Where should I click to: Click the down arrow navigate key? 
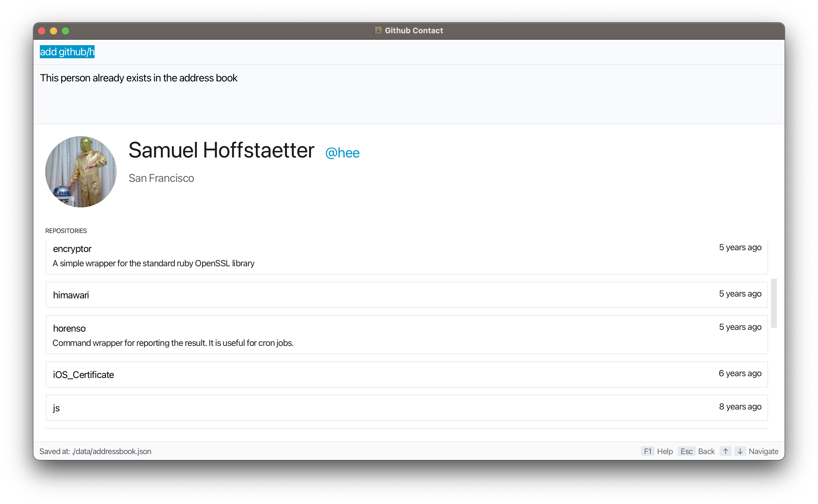point(740,451)
